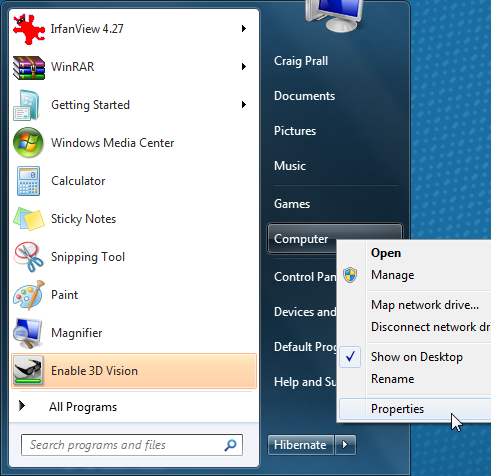This screenshot has height=476, width=491.
Task: Open the Pictures library link
Action: pos(295,131)
